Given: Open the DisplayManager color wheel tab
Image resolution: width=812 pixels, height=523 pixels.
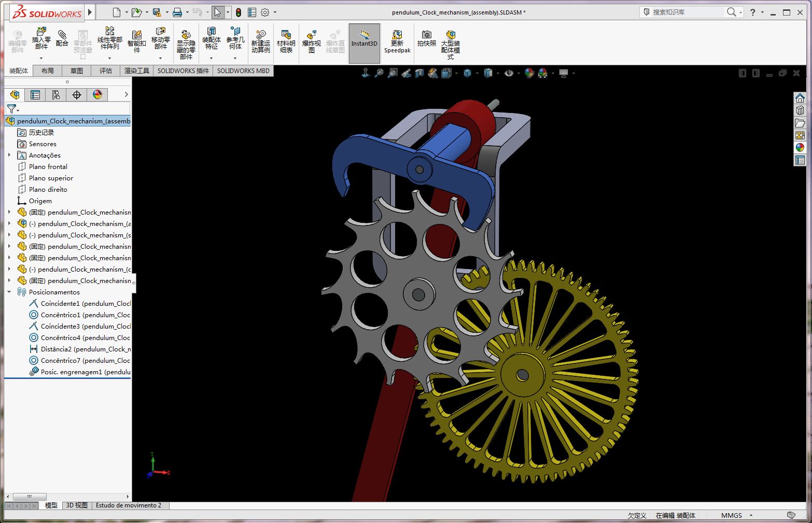Looking at the screenshot, I should [x=97, y=95].
